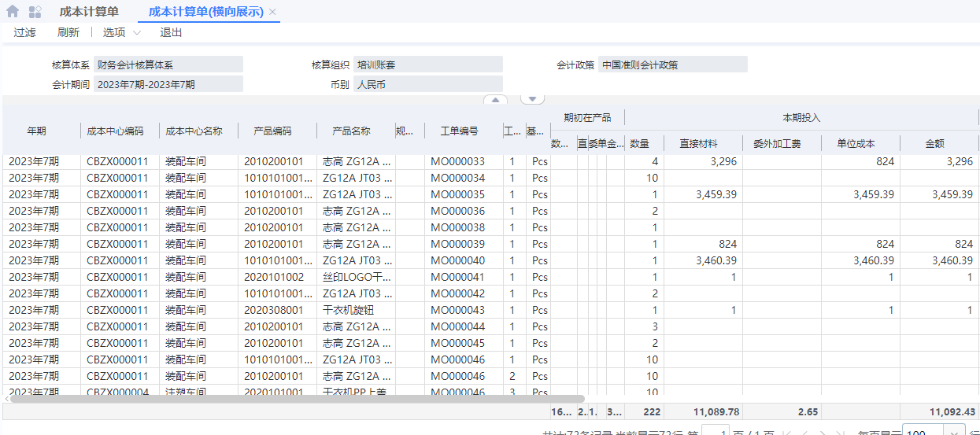The width and height of the screenshot is (980, 435).
Task: Click the horizontal scrollbar under the table
Action: click(x=299, y=399)
